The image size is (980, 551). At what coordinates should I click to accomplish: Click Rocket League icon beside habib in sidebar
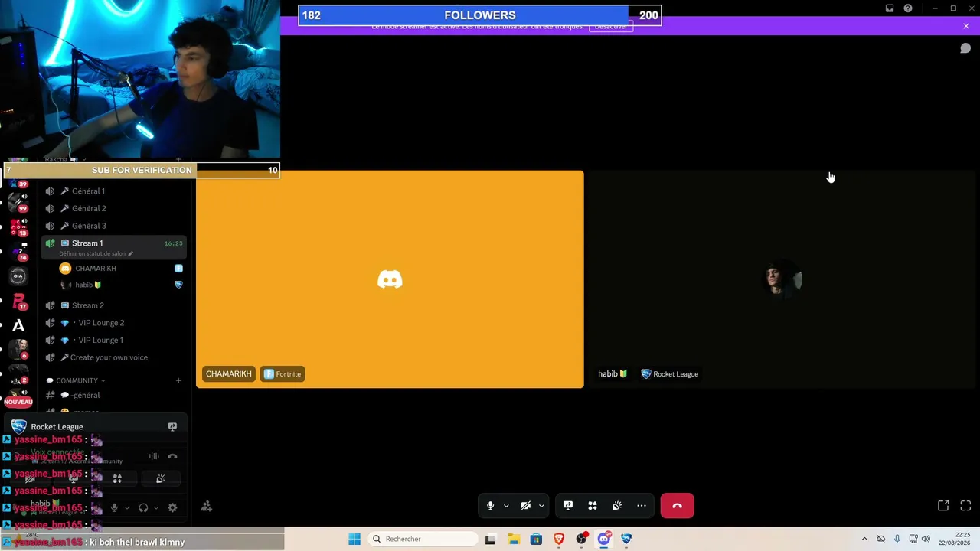point(178,285)
